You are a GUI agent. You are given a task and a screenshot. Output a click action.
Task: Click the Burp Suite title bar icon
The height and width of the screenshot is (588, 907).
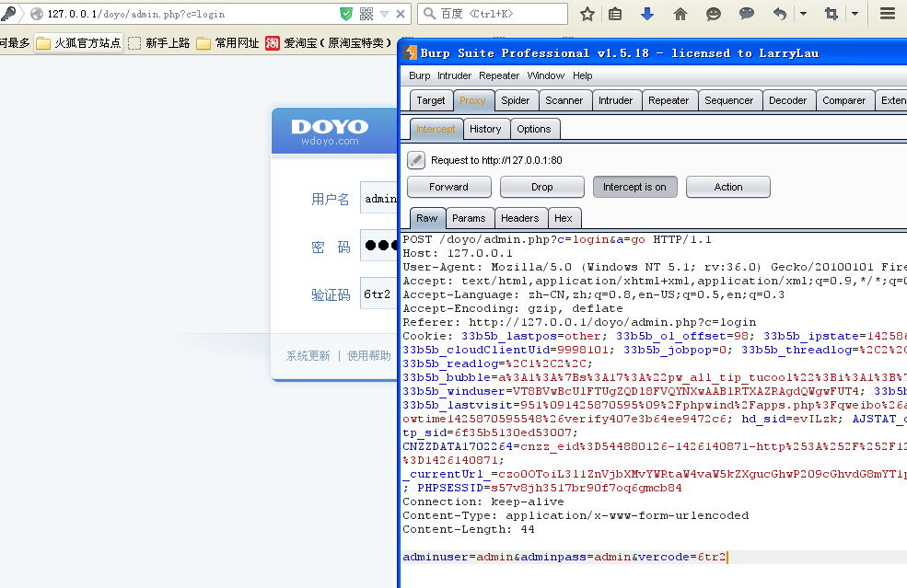click(410, 52)
